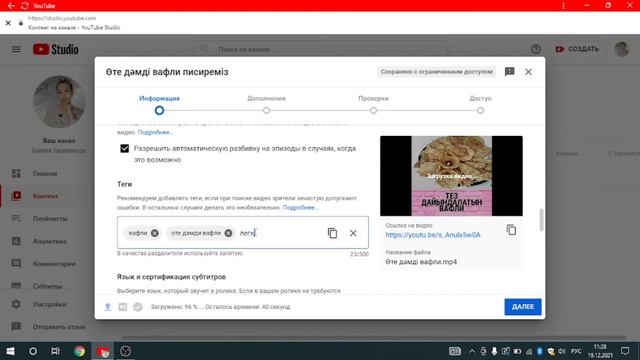This screenshot has height=360, width=640.
Task: Remove the оте дамди вафли tag
Action: [x=229, y=233]
